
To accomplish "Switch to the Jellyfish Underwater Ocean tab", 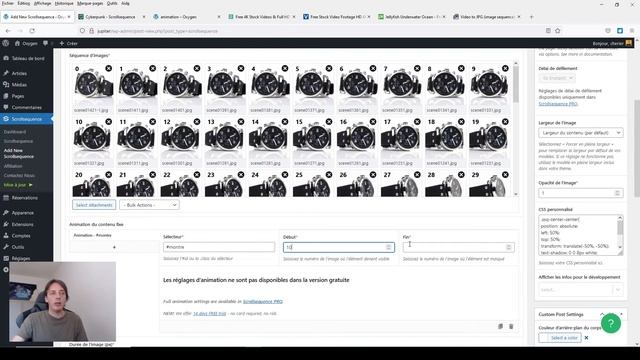I will [x=412, y=17].
